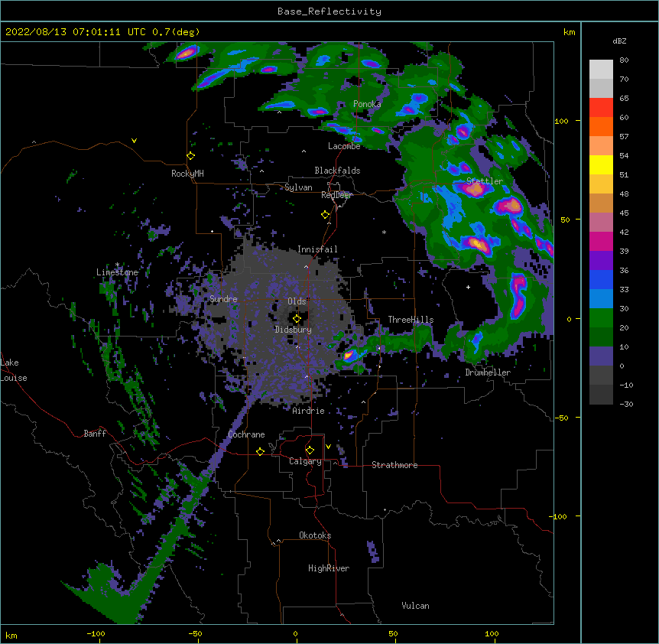Pick the bright green 20-30 dBZ legend swatch
The image size is (659, 644).
601,318
